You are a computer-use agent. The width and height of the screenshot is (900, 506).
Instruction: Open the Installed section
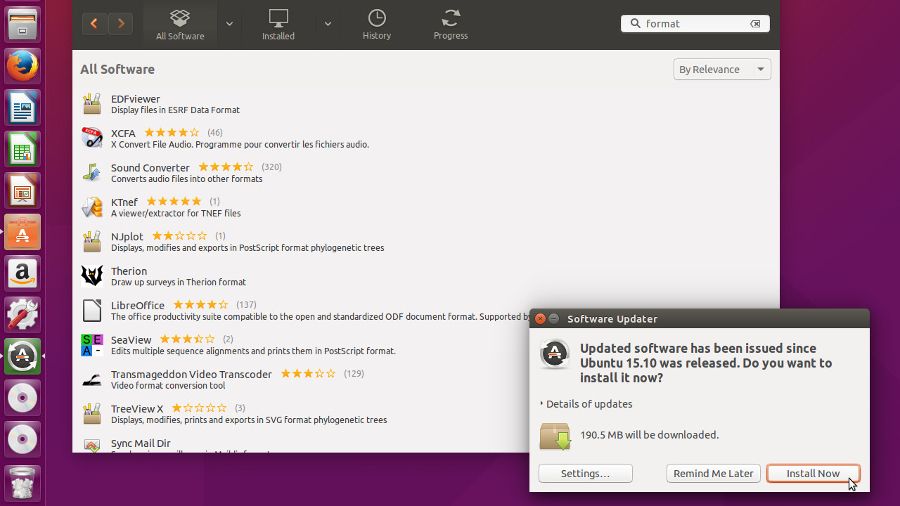tap(278, 25)
